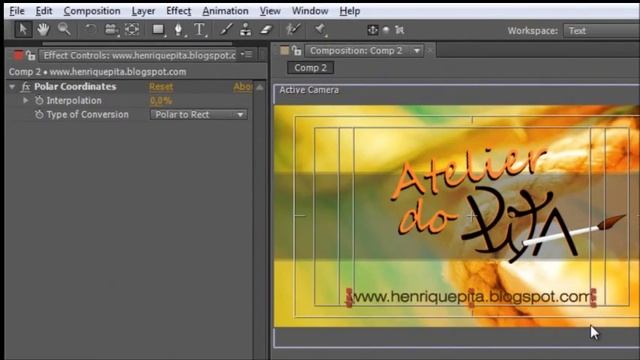Screen dimensions: 640x360
Task: Click the Type of Conversion label
Action: tap(87, 115)
